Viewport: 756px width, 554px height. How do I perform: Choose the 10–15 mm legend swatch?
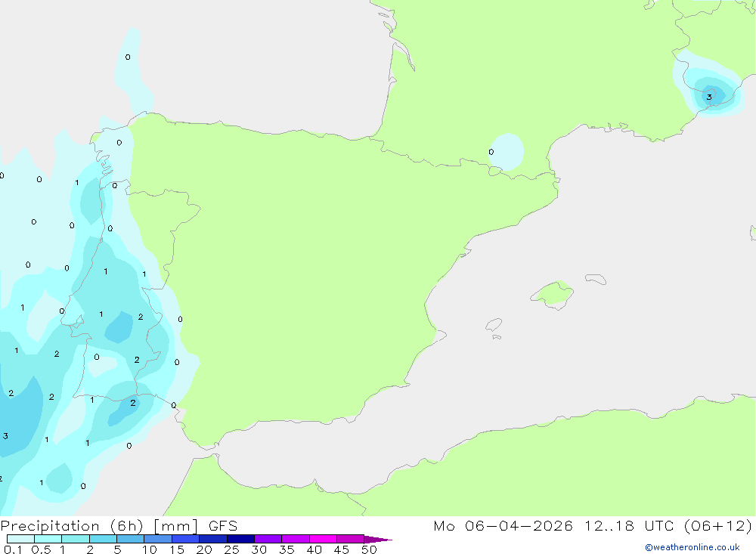(158, 539)
